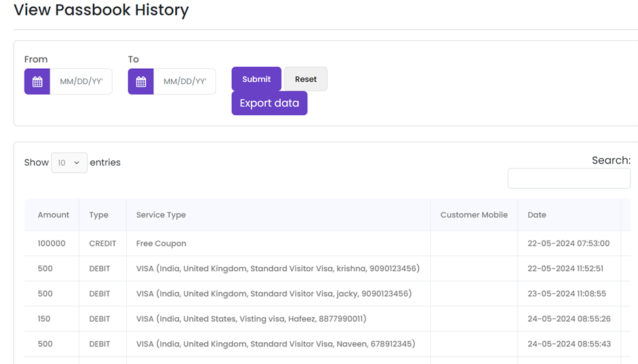This screenshot has height=364, width=638.
Task: Click the From date input field
Action: point(81,81)
